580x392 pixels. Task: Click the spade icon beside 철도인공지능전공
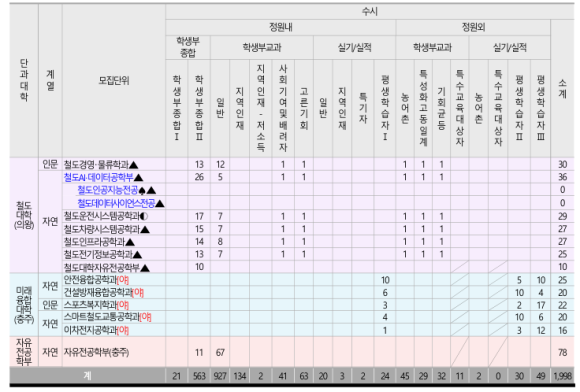point(142,190)
